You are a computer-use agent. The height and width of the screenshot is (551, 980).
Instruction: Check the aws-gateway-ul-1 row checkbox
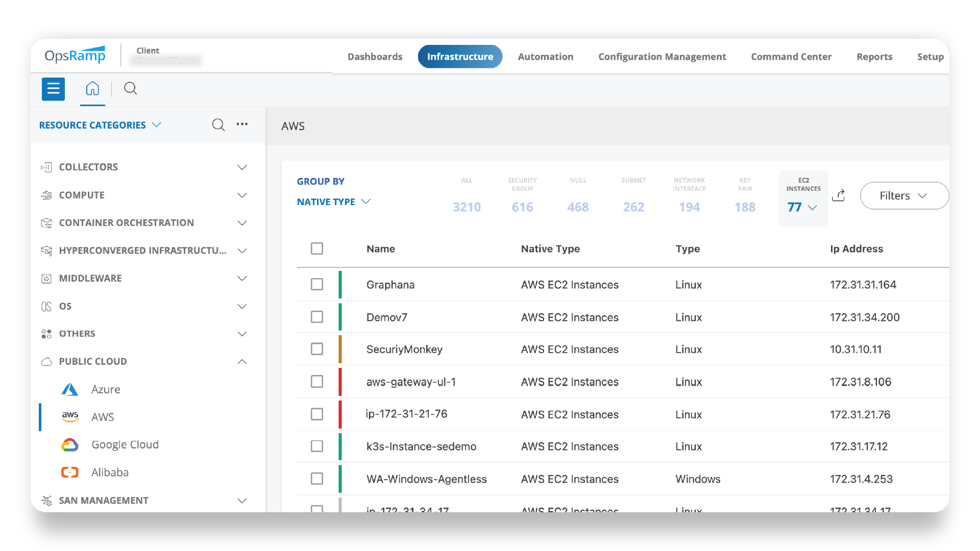(x=317, y=382)
